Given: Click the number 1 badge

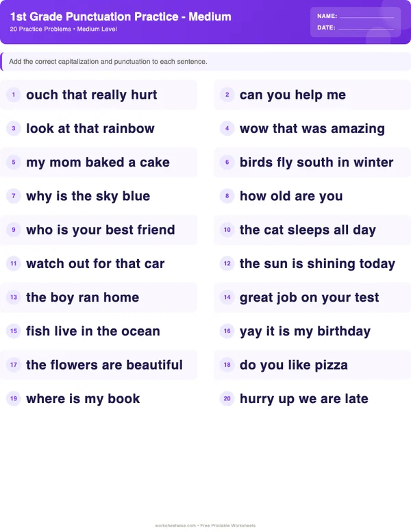Looking at the screenshot, I should tap(13, 95).
